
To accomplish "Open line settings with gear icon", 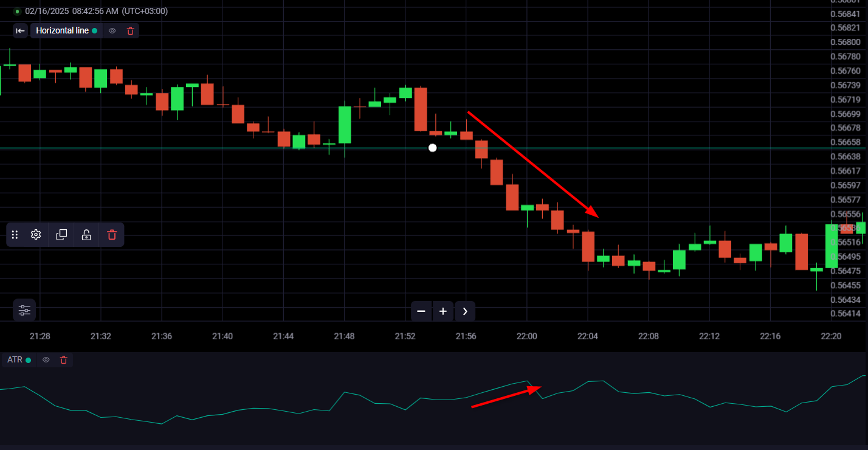I will click(36, 235).
